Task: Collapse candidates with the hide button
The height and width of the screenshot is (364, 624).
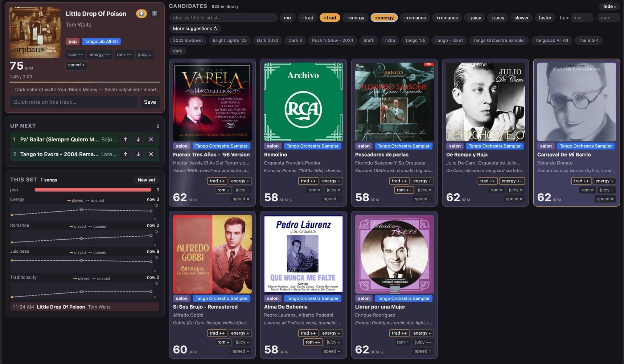Action: pyautogui.click(x=609, y=6)
